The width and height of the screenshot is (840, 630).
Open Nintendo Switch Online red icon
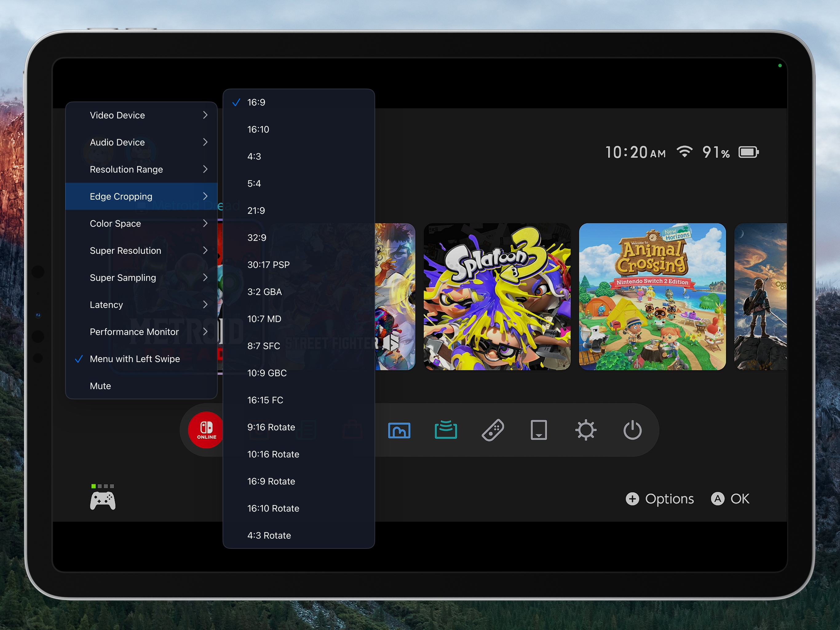click(x=205, y=430)
